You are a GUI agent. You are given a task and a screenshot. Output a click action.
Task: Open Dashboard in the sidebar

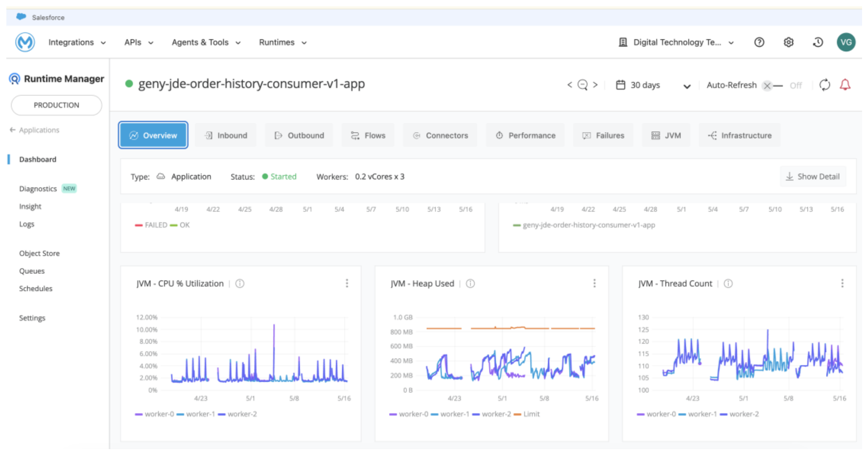[x=38, y=160]
